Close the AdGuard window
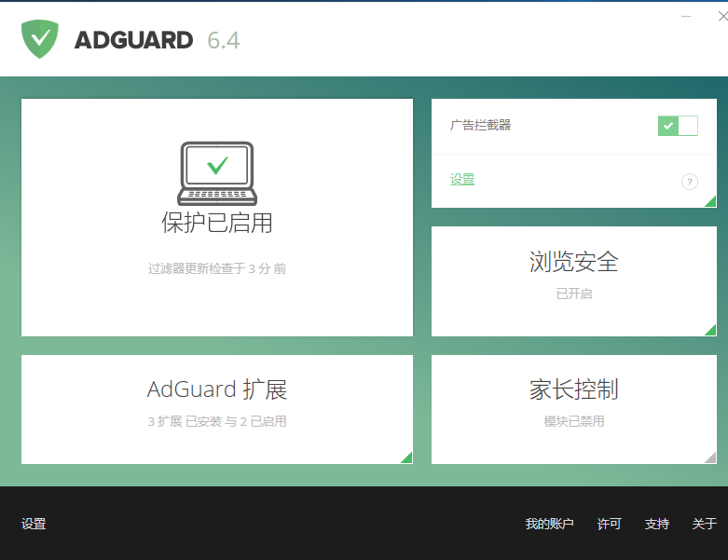 click(x=720, y=16)
